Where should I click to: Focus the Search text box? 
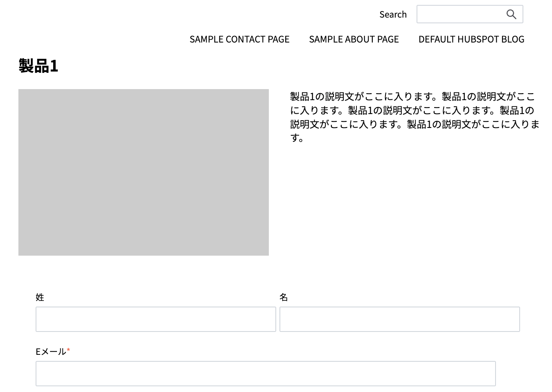pos(470,14)
